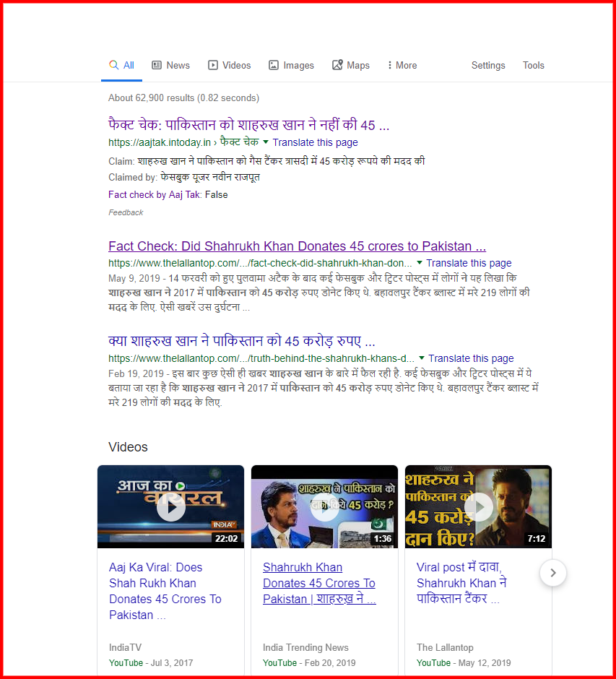This screenshot has width=616, height=679.
Task: Play the Aaj Ka Viral IndiaTV video thumbnail
Action: (171, 506)
